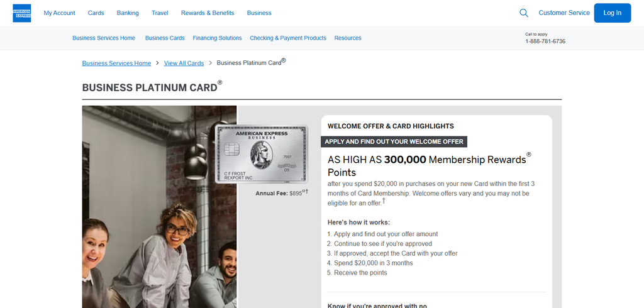644x308 pixels.
Task: Open the Rewards & Benefits menu
Action: tap(208, 13)
